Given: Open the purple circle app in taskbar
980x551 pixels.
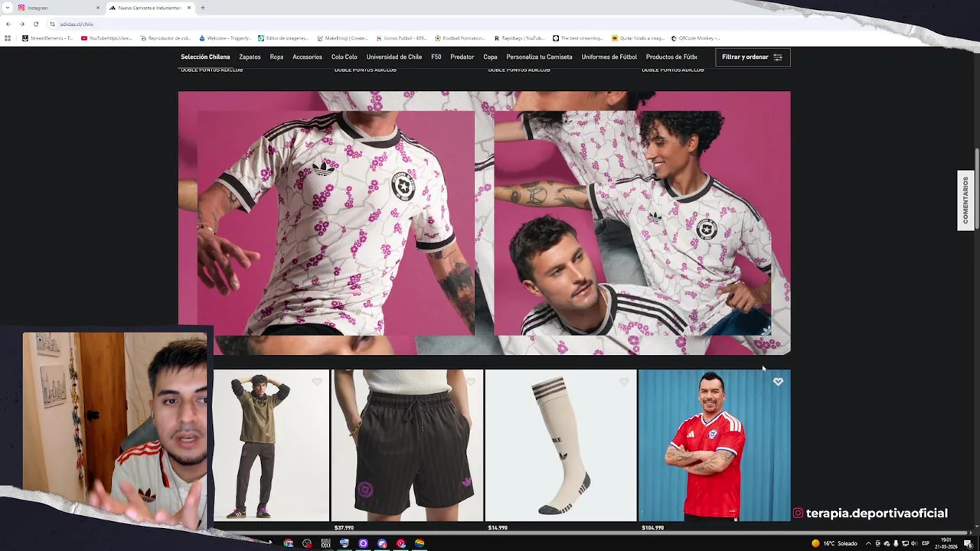Looking at the screenshot, I should click(363, 543).
